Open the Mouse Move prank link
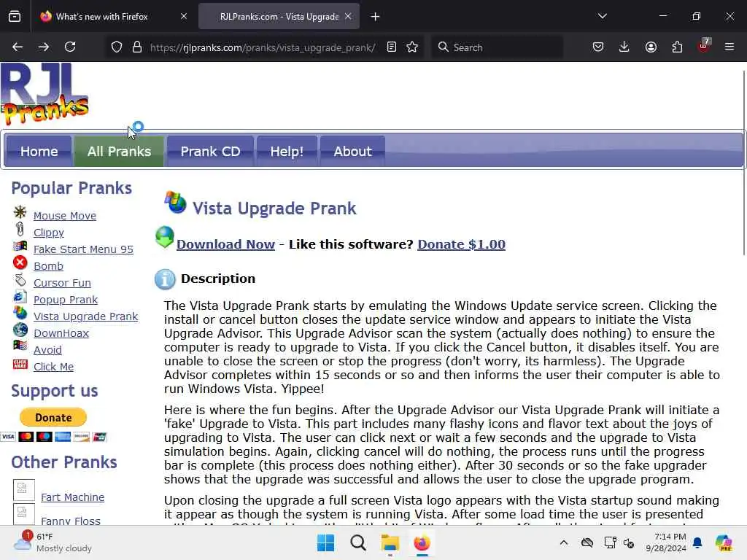Screen dimensions: 747x560 coord(65,216)
